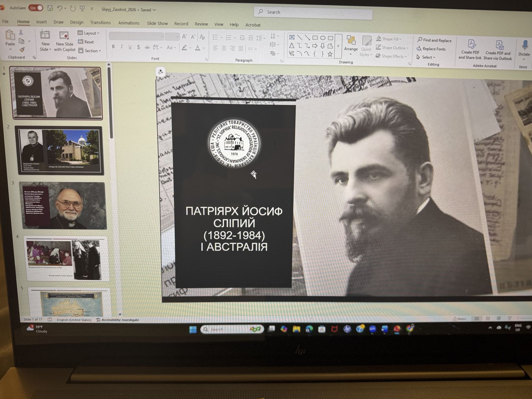Click Accessibility: Investigate in status bar
The image size is (532, 399).
point(118,320)
